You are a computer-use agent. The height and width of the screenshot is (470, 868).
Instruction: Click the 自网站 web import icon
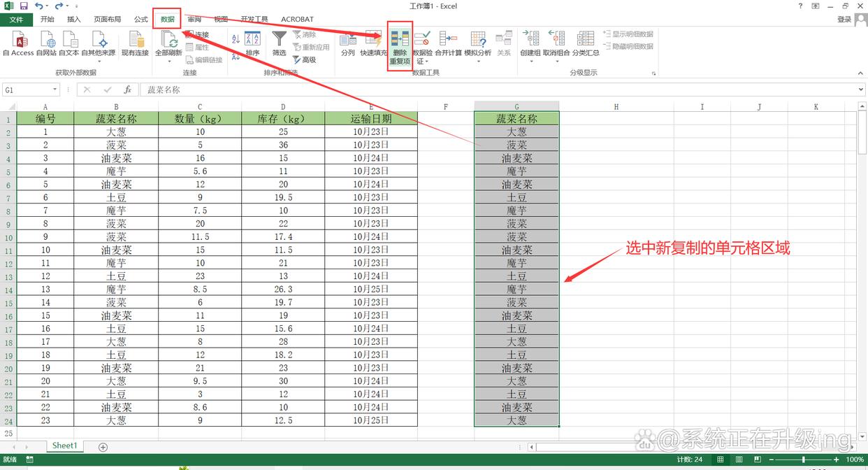46,44
